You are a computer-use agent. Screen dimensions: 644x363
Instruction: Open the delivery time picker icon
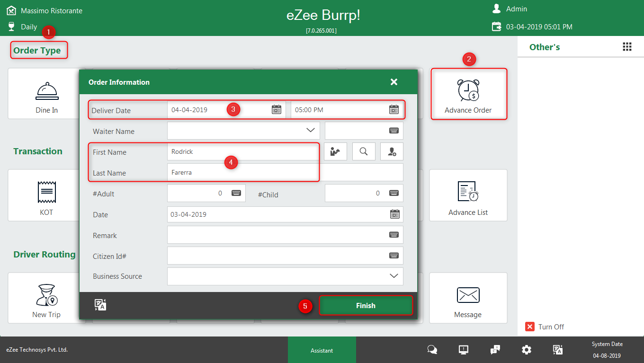point(394,110)
